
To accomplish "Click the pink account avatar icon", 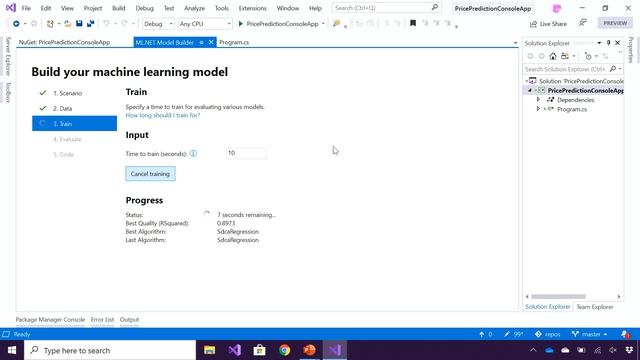I will click(x=556, y=8).
